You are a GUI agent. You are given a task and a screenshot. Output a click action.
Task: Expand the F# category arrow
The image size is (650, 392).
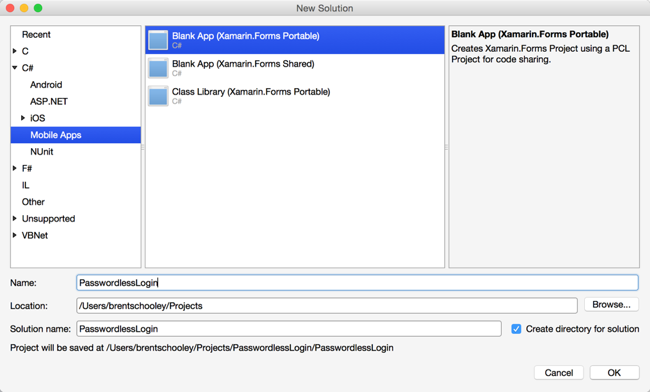click(x=15, y=168)
